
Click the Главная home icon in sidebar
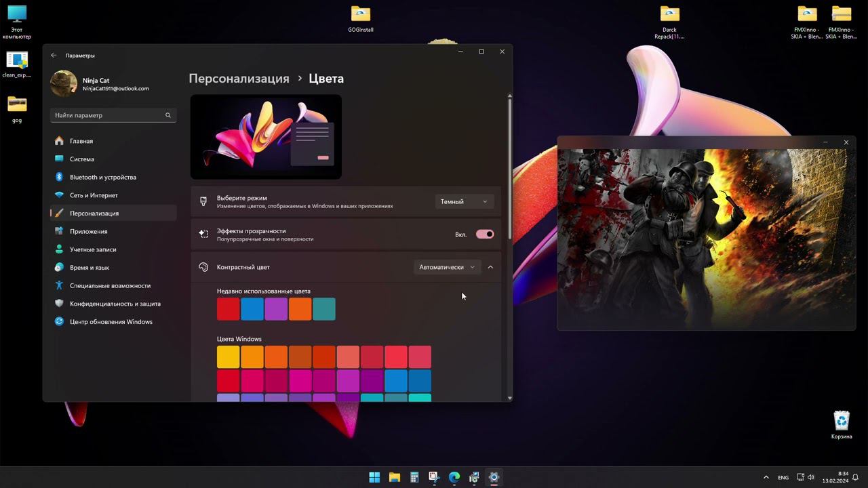pyautogui.click(x=59, y=141)
